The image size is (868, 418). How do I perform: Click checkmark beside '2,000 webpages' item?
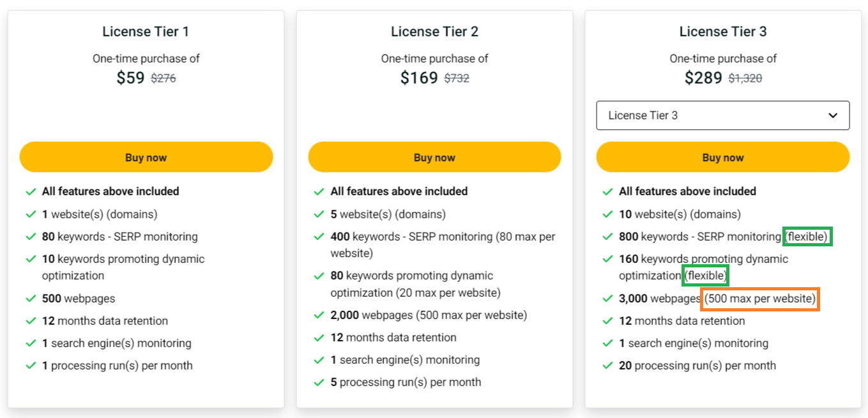319,315
